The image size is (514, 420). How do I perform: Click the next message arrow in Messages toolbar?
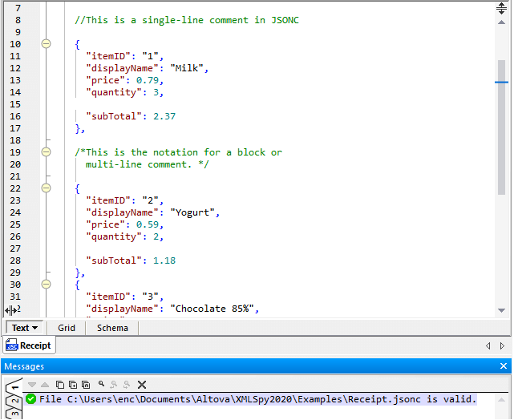32,385
